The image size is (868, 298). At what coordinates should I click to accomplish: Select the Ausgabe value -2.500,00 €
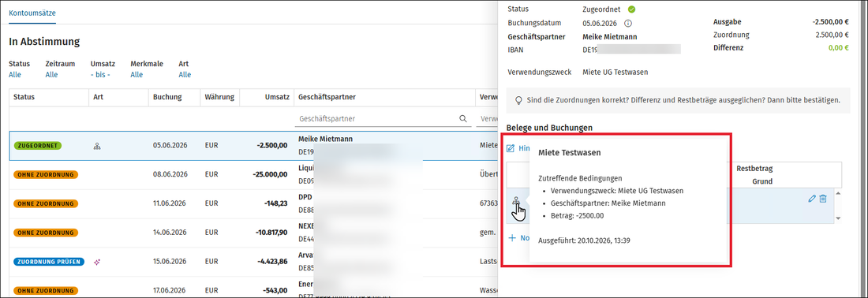pos(830,22)
